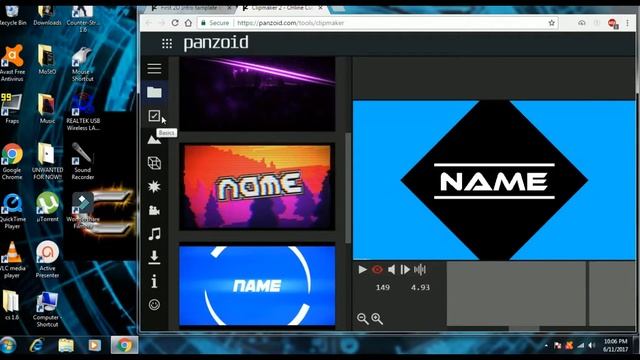Viewport: 640px width, 360px height.
Task: Select the purple streak intro template
Action: point(257,94)
